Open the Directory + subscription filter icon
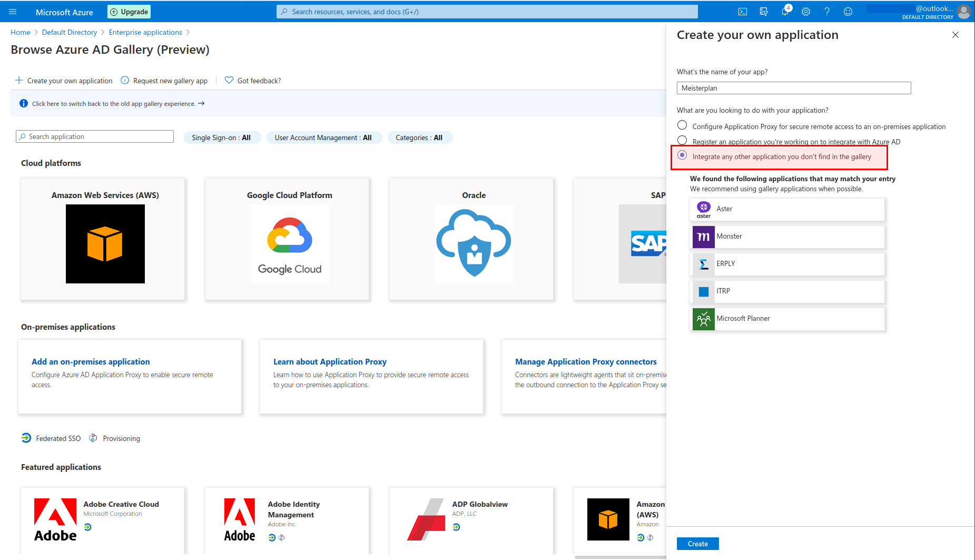Viewport: 975px width, 560px height. click(x=764, y=12)
